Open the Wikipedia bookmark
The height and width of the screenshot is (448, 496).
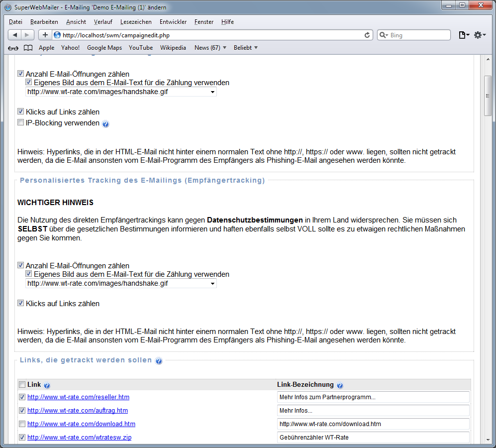tap(173, 48)
